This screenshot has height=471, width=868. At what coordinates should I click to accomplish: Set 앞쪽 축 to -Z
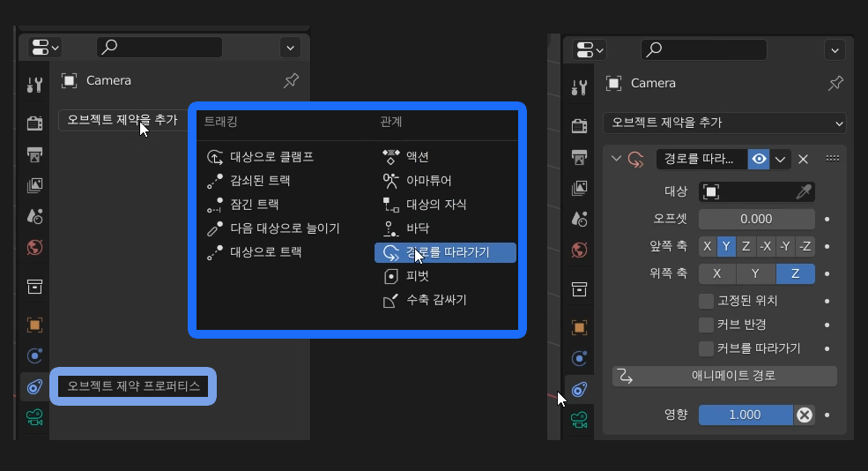[x=805, y=247]
